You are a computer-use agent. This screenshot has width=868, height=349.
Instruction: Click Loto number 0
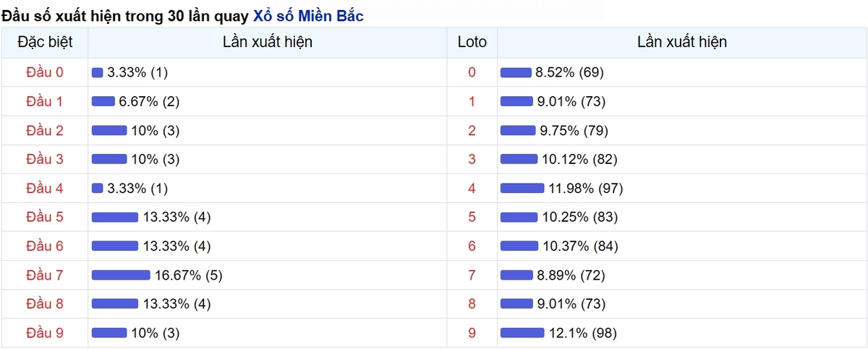point(472,72)
